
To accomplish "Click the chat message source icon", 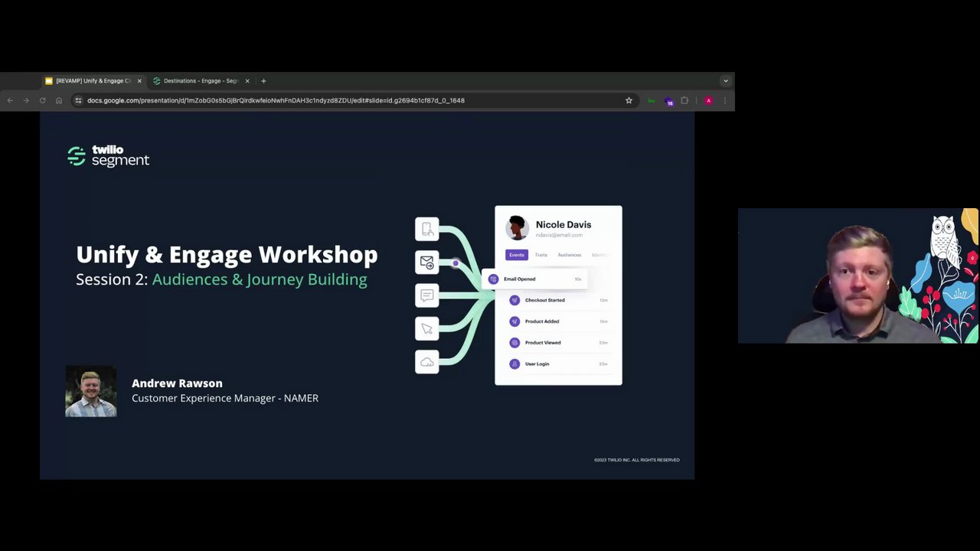I will [427, 295].
